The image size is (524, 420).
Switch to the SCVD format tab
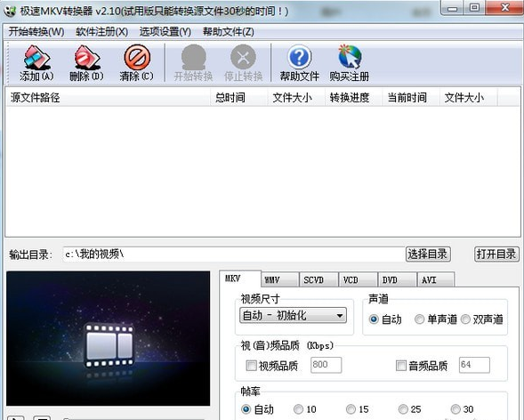point(318,280)
